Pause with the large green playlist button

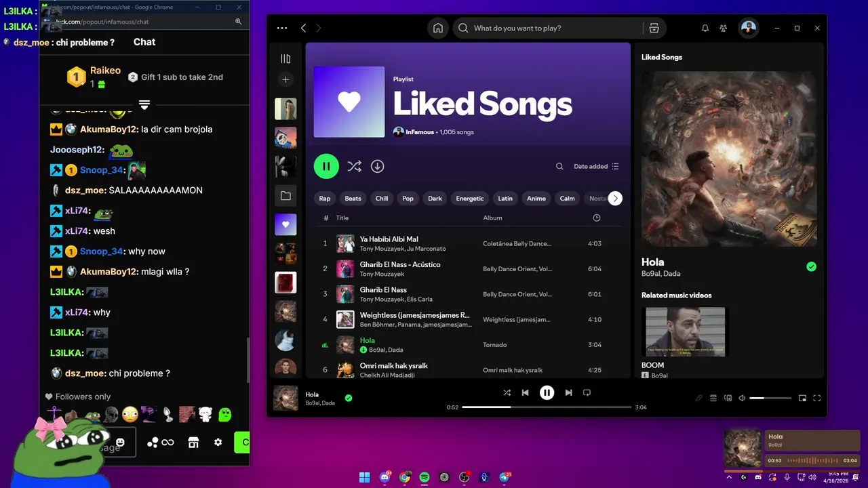(326, 166)
